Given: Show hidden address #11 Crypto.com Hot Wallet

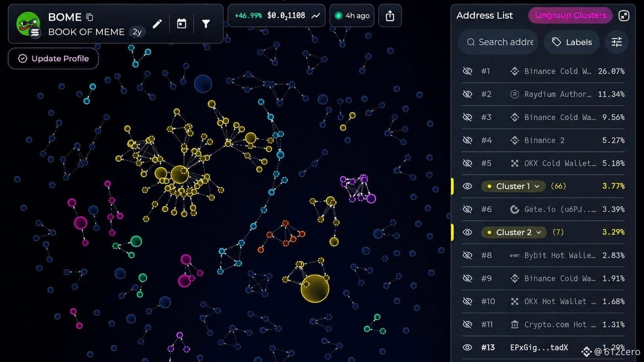Looking at the screenshot, I should click(x=468, y=324).
